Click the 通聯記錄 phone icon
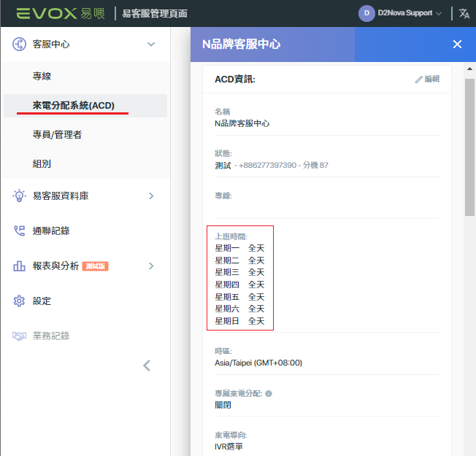This screenshot has height=456, width=476. coord(19,231)
